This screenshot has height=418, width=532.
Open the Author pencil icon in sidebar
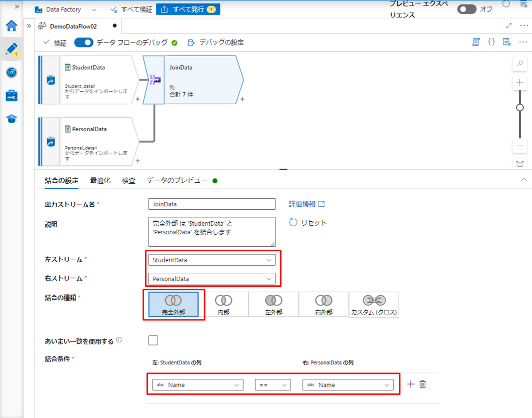(x=11, y=49)
